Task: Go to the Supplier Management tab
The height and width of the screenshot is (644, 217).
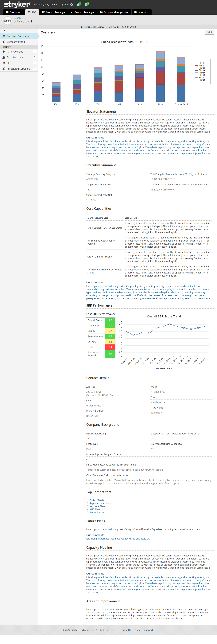Action: pos(114,12)
